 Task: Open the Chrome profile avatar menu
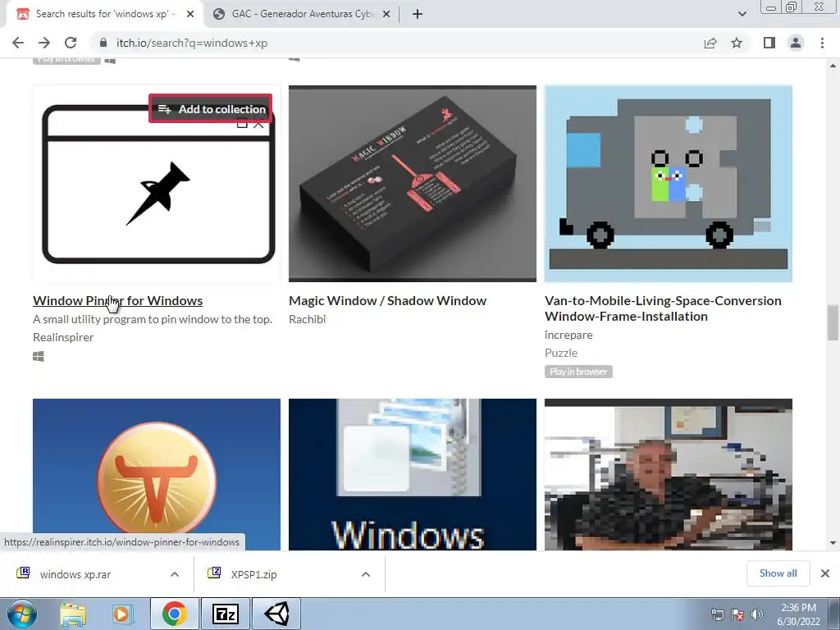[x=796, y=43]
